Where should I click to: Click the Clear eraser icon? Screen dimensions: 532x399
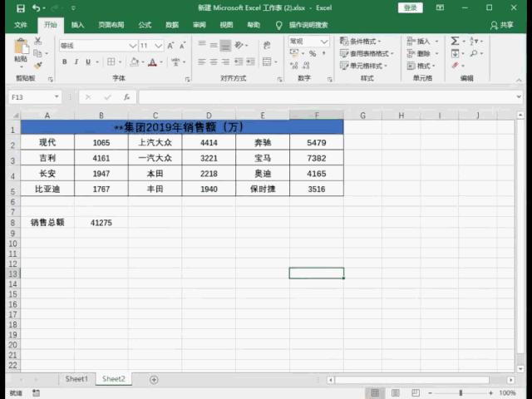point(456,65)
